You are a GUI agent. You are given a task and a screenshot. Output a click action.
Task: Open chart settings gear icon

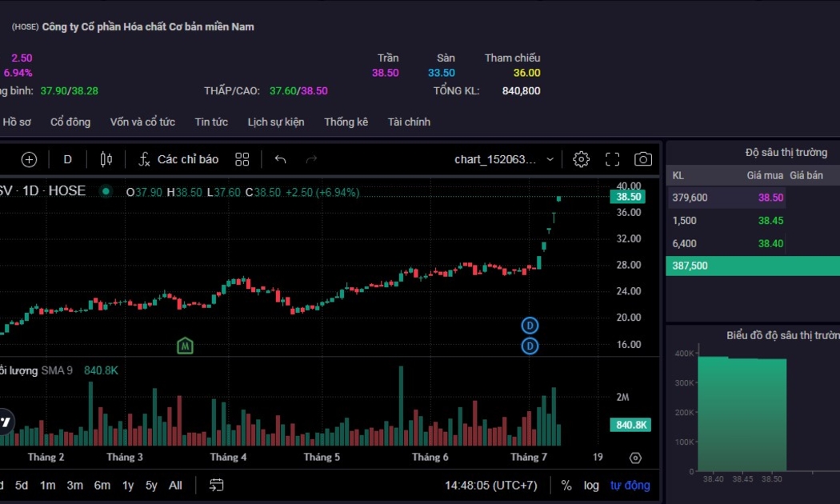tap(582, 159)
